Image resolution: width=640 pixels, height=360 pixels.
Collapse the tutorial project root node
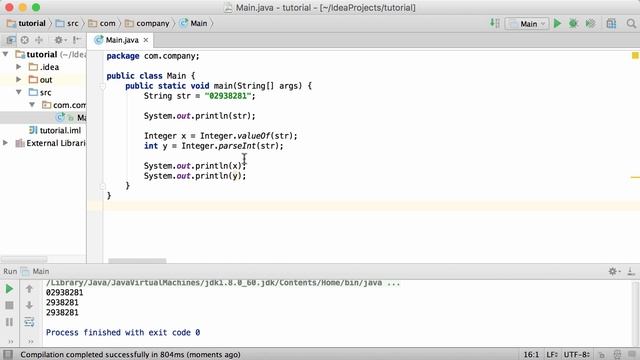pyautogui.click(x=6, y=54)
